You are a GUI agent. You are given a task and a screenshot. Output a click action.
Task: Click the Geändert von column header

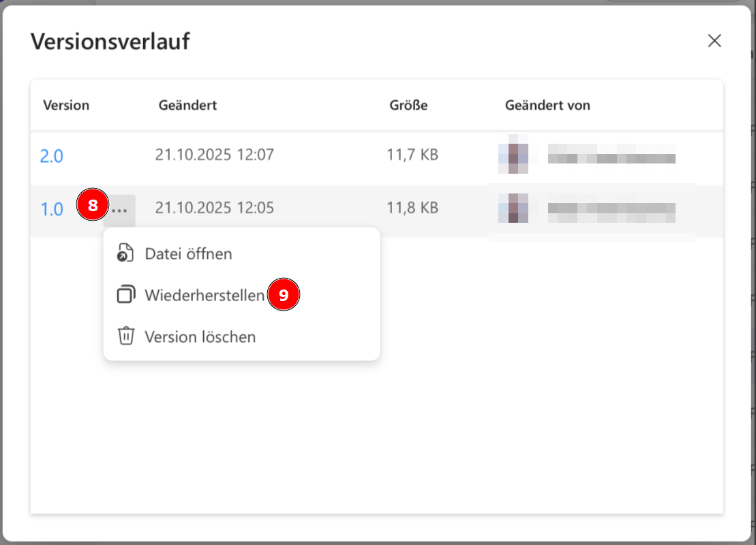[547, 106]
